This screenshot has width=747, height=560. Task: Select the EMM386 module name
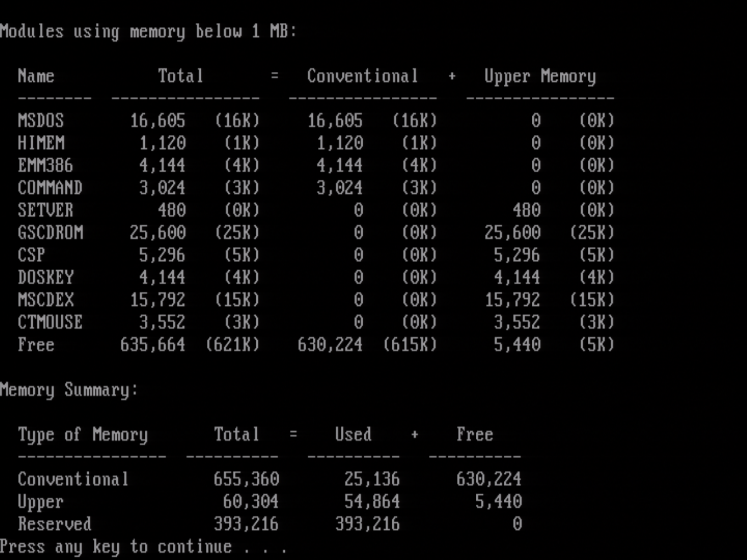tap(45, 165)
